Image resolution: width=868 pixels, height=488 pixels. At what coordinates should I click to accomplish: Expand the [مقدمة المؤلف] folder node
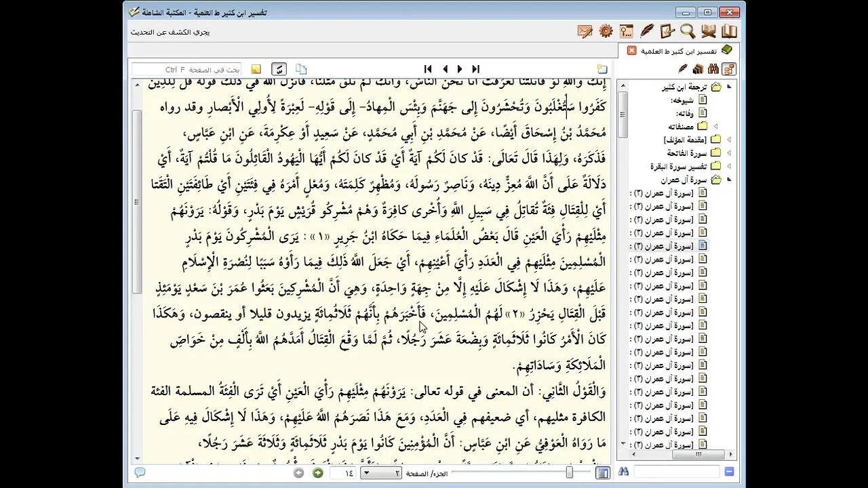tap(729, 140)
